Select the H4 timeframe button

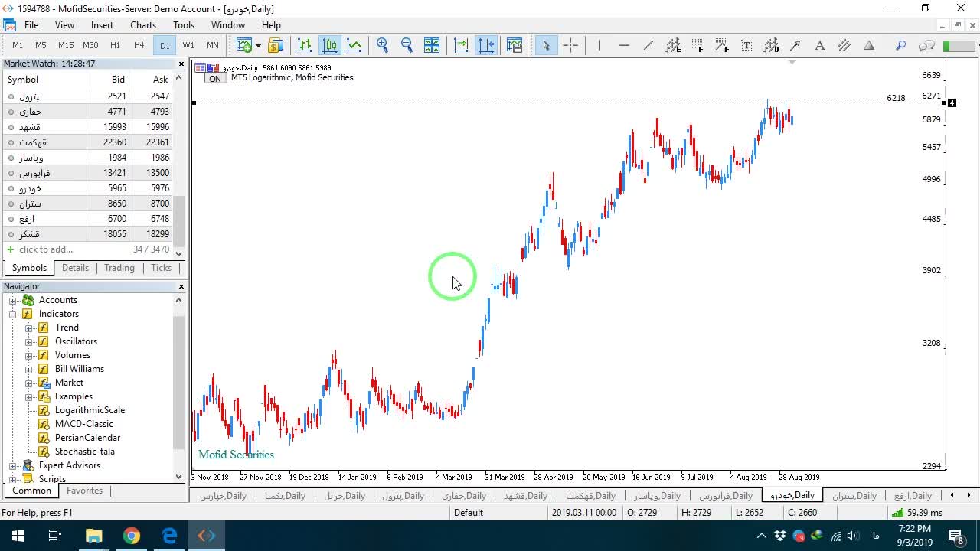(x=139, y=45)
